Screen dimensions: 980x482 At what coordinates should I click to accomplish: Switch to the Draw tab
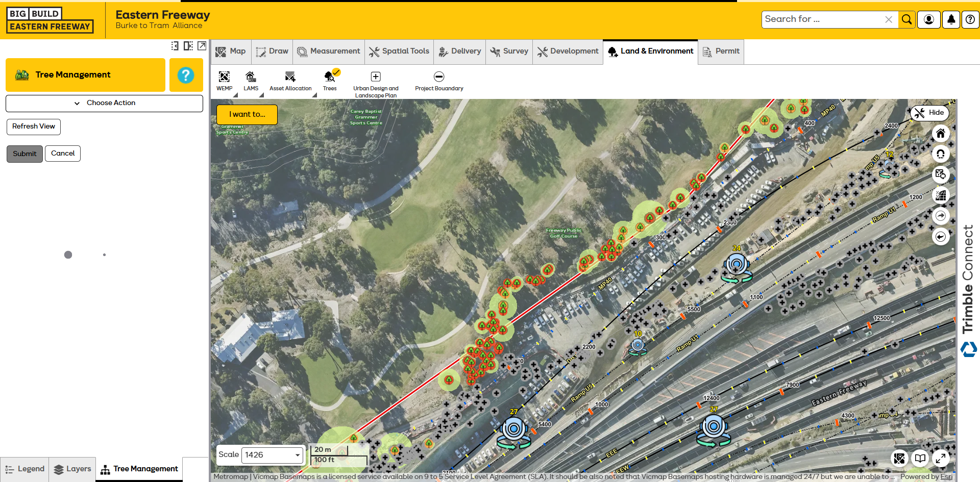point(272,52)
